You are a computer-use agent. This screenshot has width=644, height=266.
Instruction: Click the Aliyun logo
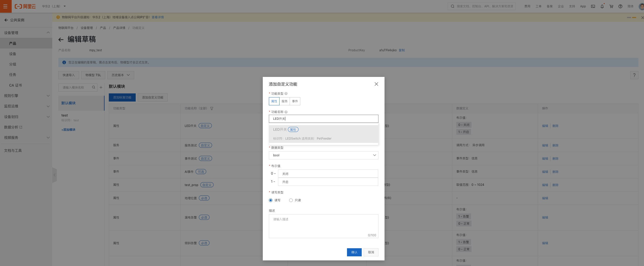[25, 6]
